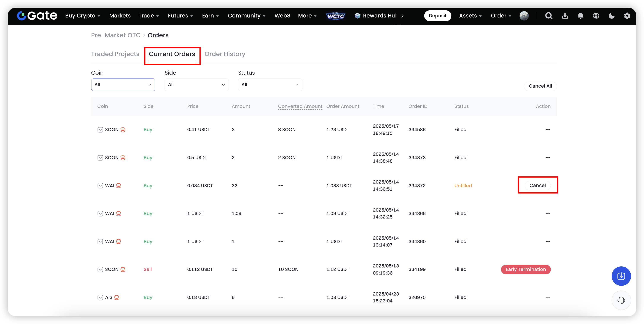The image size is (644, 324).
Task: Open notifications bell icon
Action: pos(580,16)
